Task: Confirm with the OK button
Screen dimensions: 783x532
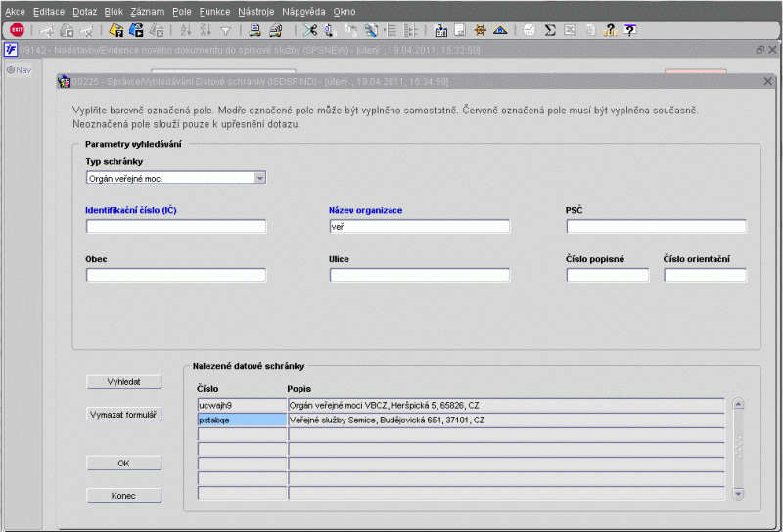Action: click(x=123, y=463)
